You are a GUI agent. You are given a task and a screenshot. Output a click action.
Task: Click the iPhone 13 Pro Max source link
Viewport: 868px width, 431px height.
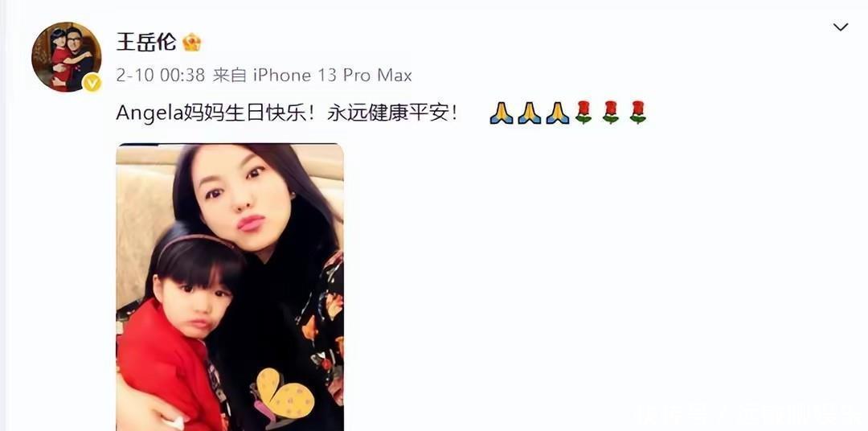[333, 76]
